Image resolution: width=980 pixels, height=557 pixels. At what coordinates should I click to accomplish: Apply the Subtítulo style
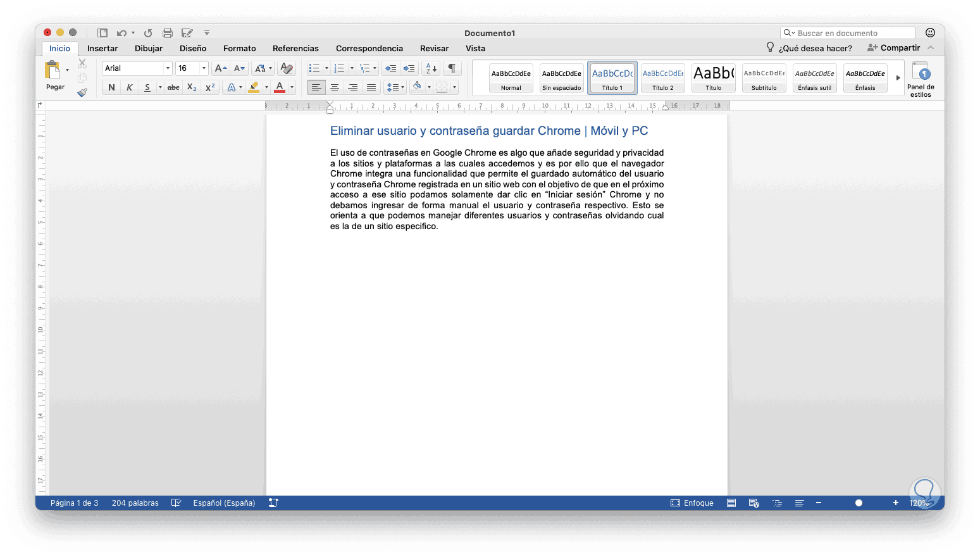click(764, 78)
